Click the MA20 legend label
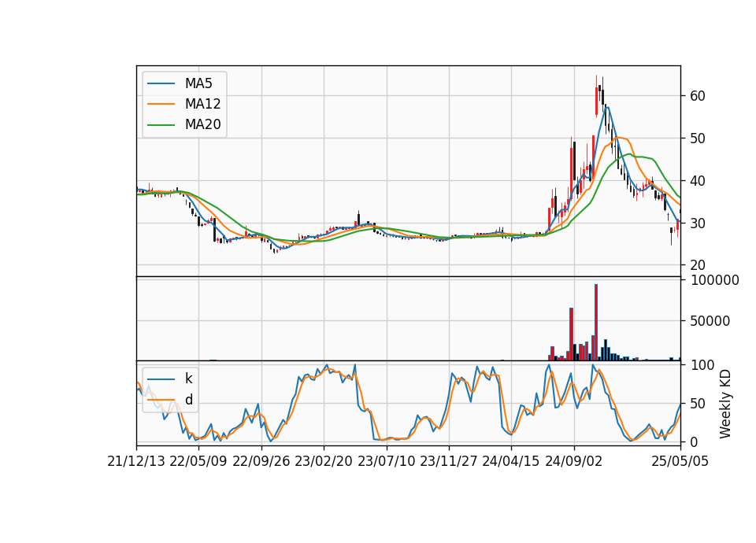This screenshot has width=756, height=543. [202, 124]
